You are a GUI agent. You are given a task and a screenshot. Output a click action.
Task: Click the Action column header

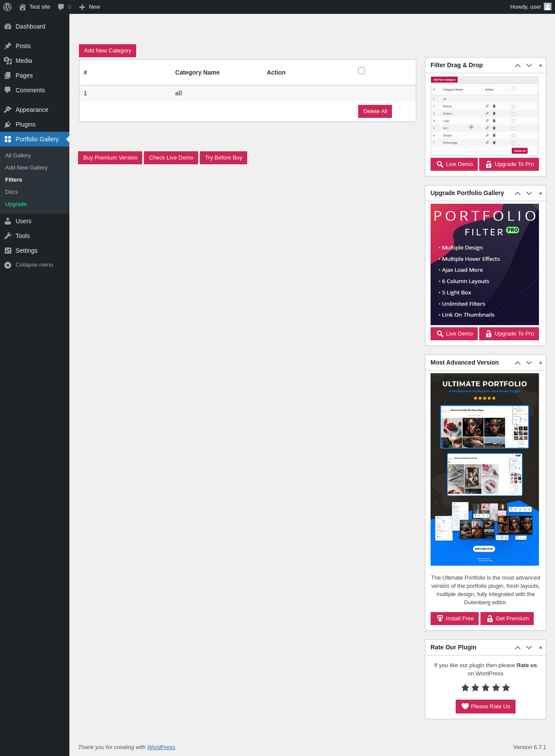click(276, 72)
